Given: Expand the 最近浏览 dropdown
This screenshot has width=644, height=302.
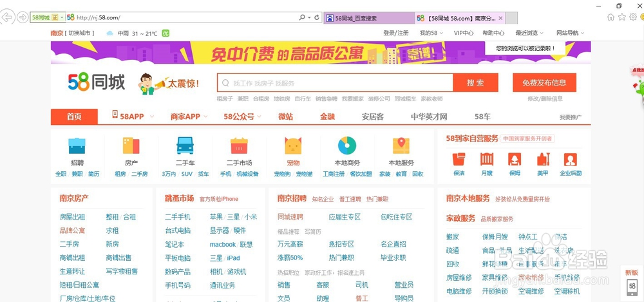Looking at the screenshot, I should 529,33.
